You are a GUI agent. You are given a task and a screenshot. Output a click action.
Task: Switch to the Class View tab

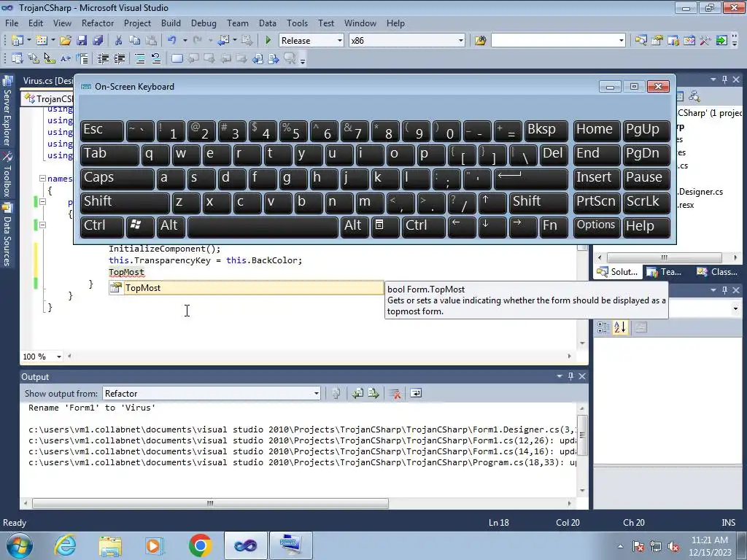pos(716,272)
